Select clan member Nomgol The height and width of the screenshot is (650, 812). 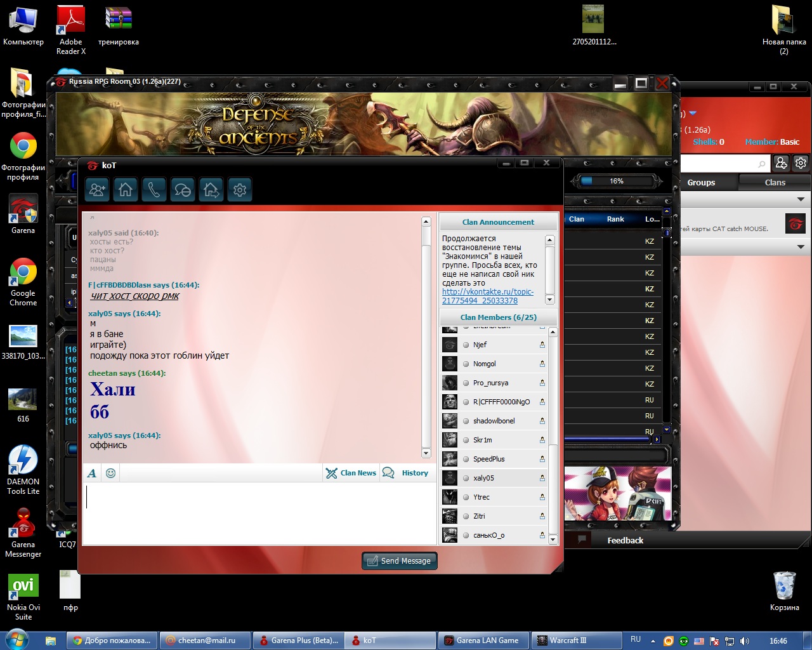click(x=494, y=364)
